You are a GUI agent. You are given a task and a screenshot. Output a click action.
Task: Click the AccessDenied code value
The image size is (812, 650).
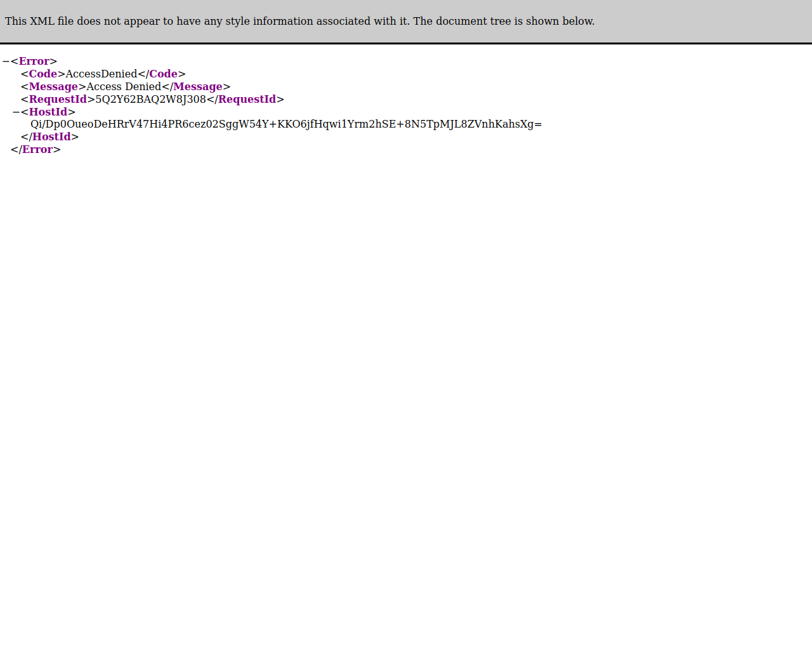coord(101,74)
